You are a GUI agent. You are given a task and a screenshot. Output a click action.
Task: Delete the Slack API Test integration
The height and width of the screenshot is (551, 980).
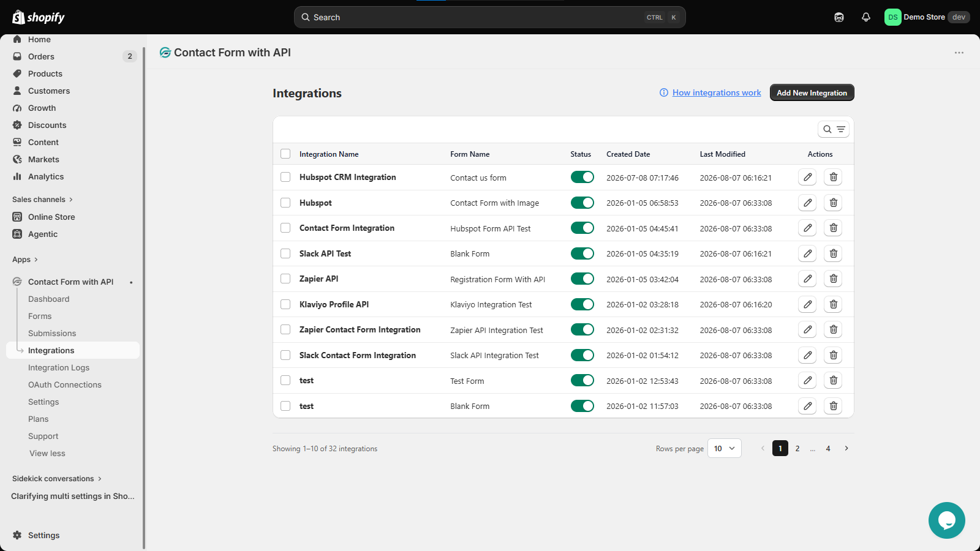pyautogui.click(x=833, y=253)
